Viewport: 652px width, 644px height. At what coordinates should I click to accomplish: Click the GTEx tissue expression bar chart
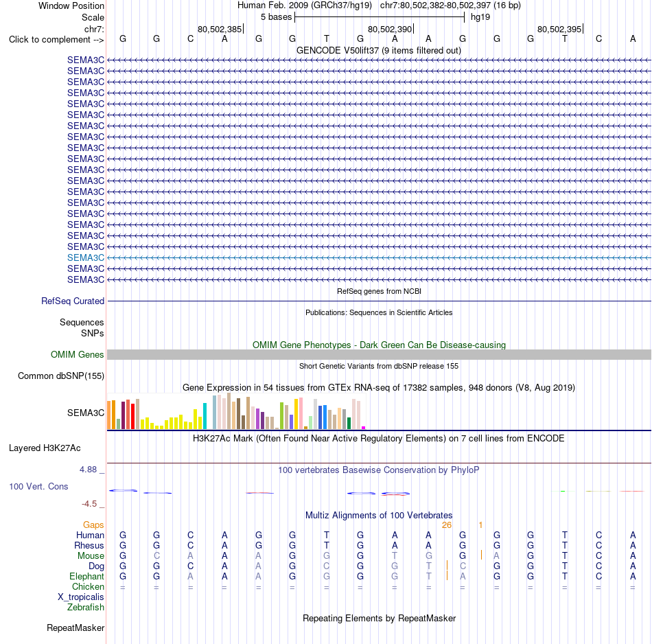[x=236, y=411]
